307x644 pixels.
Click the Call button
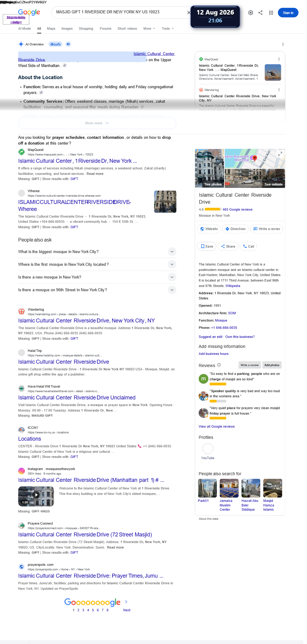click(248, 246)
